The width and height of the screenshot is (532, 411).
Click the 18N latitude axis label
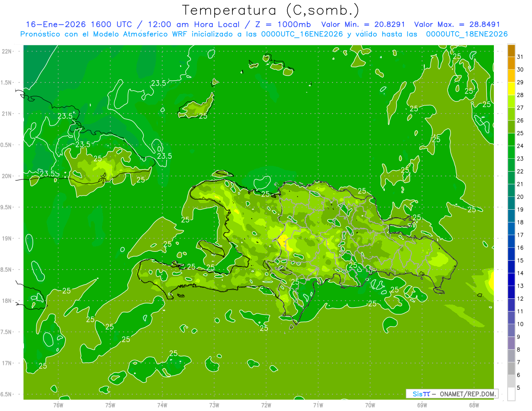pos(8,301)
